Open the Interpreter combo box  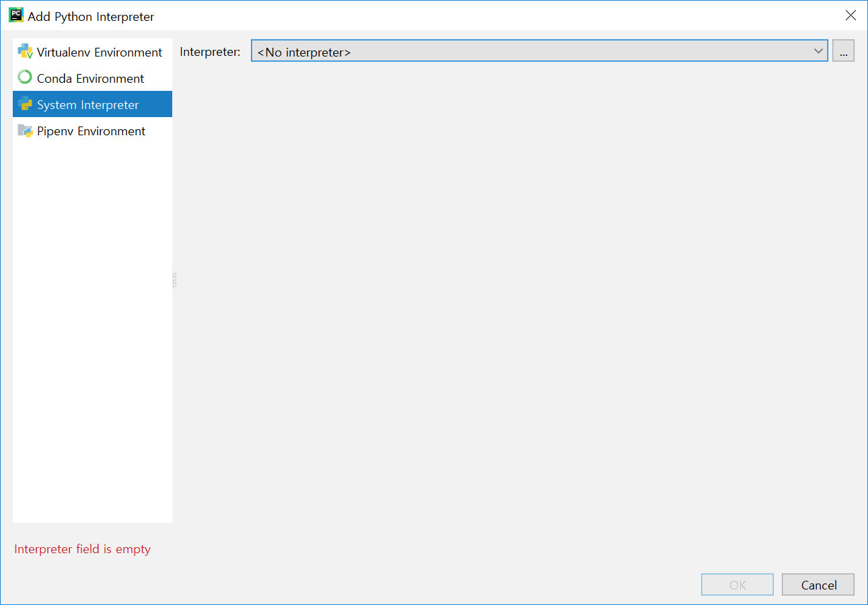(x=539, y=51)
